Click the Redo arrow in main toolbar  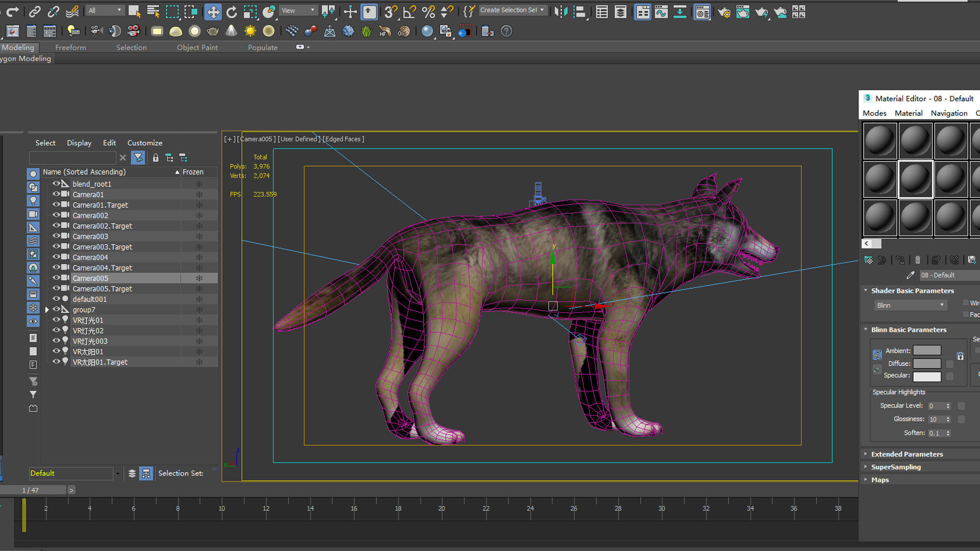[x=13, y=11]
